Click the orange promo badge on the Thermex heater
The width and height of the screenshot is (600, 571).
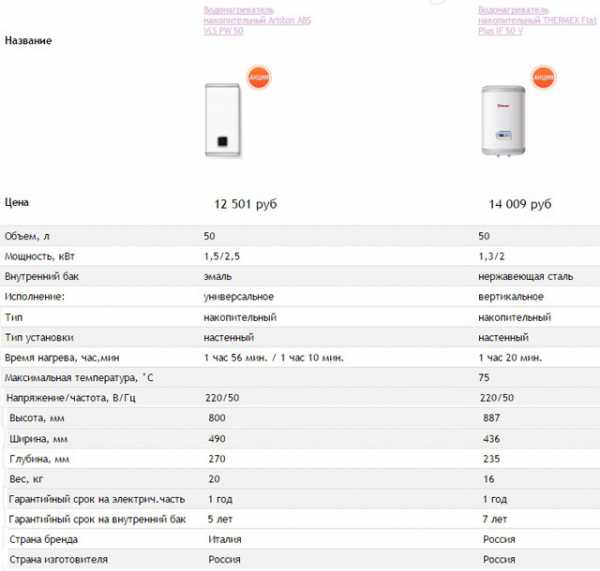pos(543,76)
